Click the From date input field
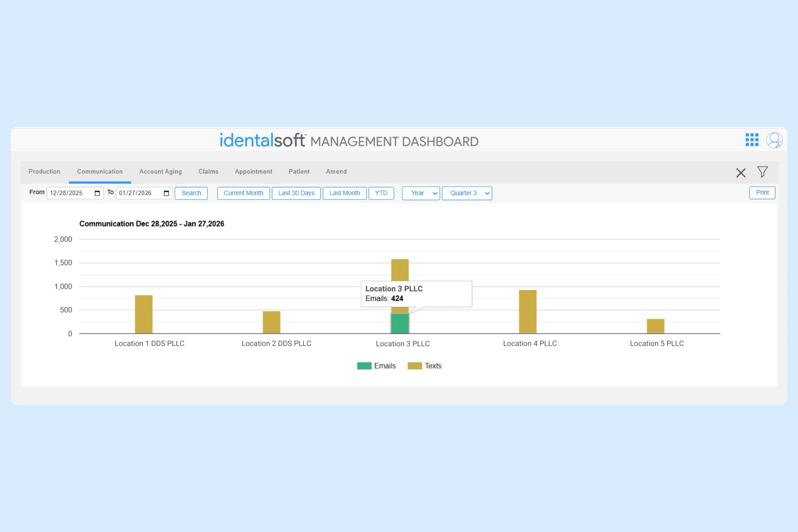Screen dimensions: 798x532 coord(70,193)
